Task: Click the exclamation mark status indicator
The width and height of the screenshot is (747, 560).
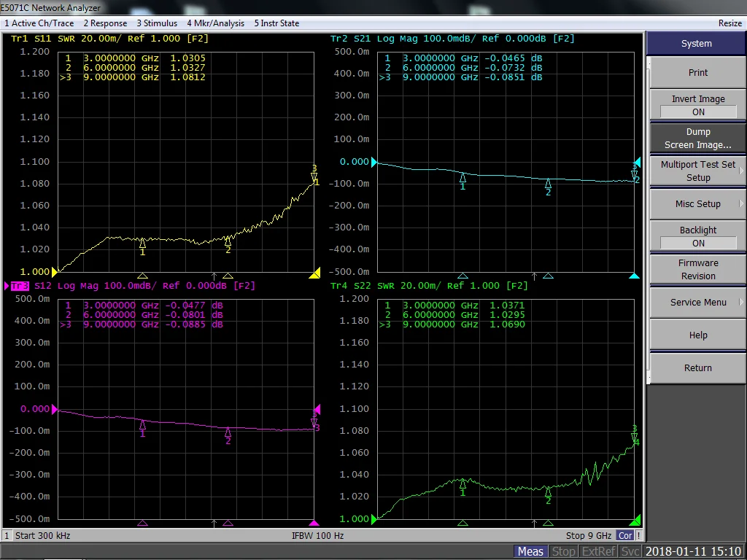Action: pyautogui.click(x=639, y=536)
